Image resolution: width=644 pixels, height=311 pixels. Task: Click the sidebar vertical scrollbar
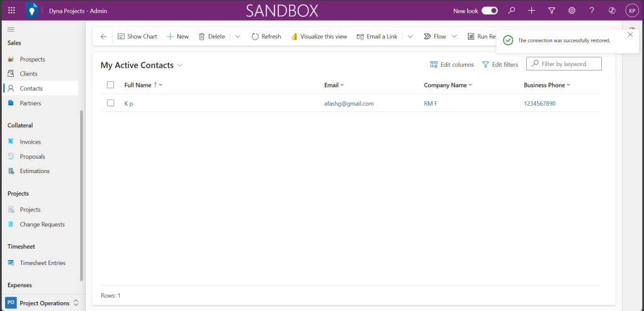tap(81, 195)
